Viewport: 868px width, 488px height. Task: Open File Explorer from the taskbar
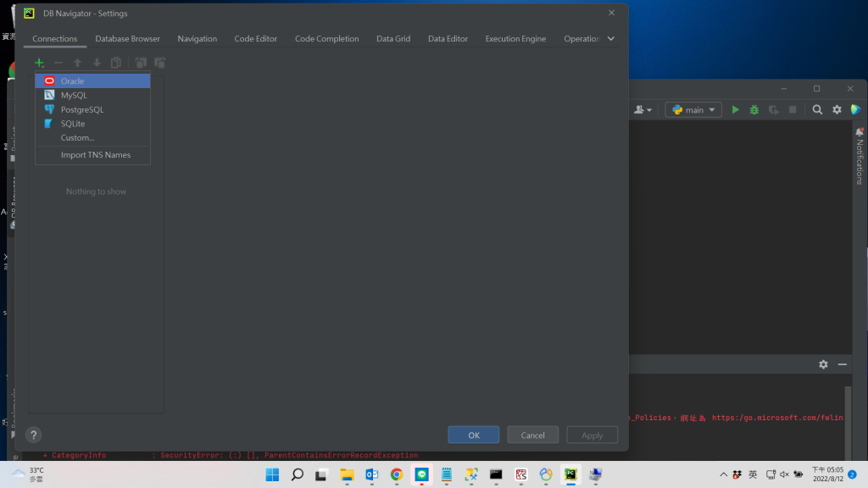[347, 474]
